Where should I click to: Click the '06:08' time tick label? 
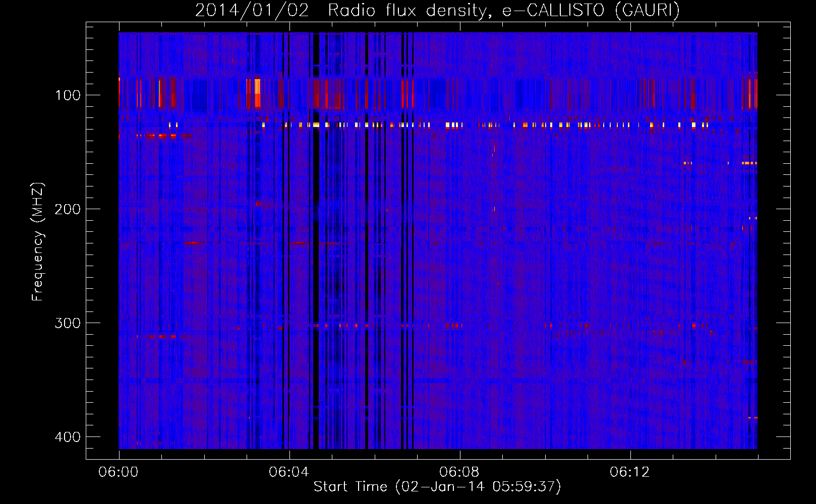click(459, 472)
